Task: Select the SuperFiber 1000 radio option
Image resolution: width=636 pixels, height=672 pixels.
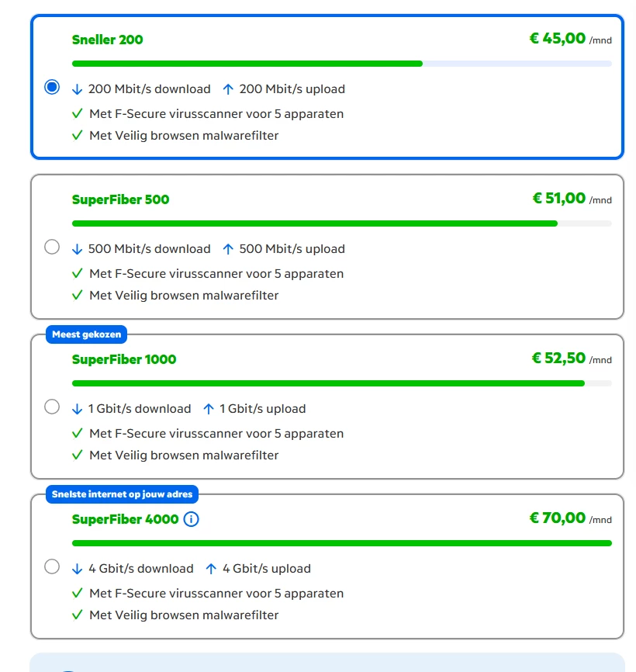Action: coord(52,407)
